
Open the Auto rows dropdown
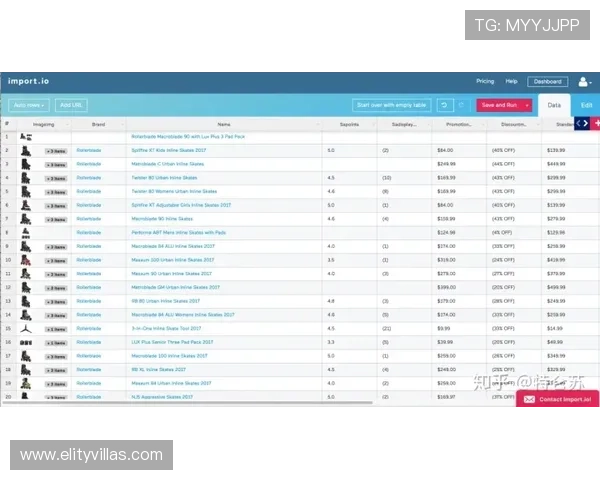point(29,105)
